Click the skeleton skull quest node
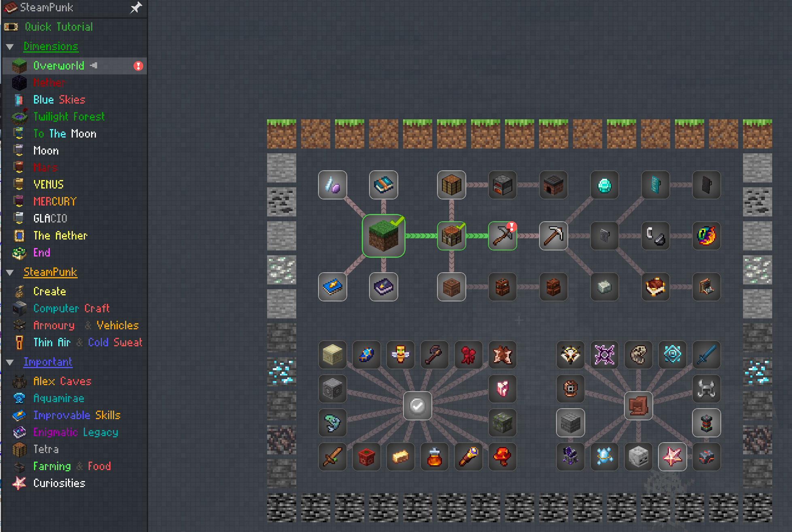 click(x=638, y=457)
